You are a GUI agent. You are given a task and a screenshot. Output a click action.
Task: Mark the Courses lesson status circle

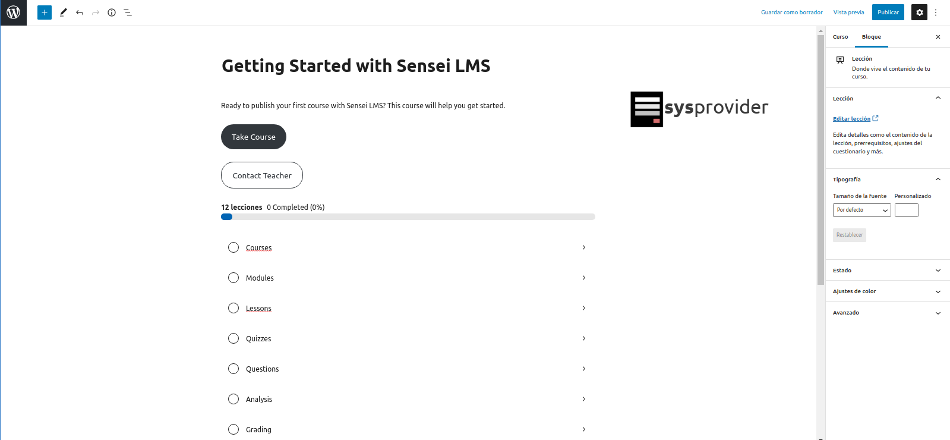pos(233,247)
